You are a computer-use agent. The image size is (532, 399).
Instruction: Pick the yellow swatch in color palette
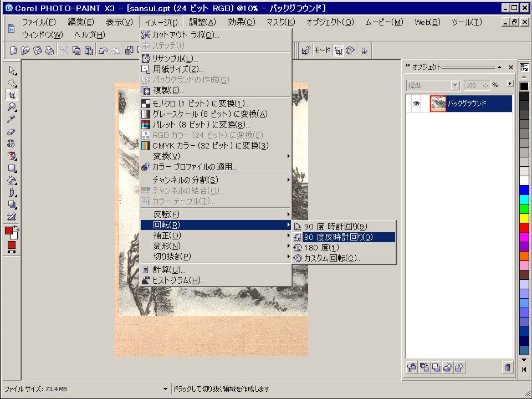[524, 218]
